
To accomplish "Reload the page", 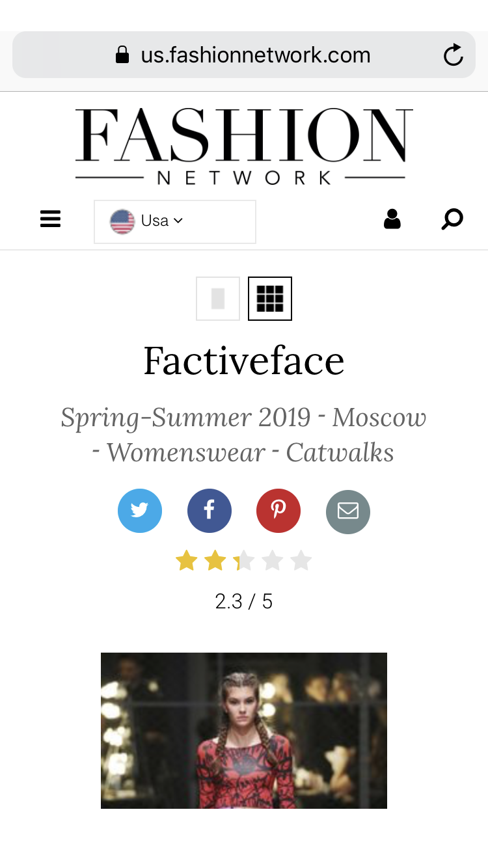I will [454, 55].
